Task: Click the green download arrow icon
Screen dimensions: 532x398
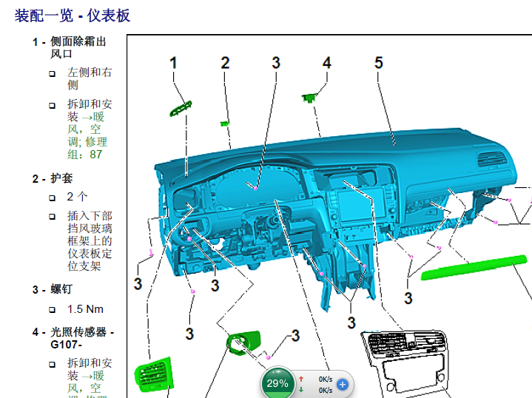Action: click(x=301, y=390)
